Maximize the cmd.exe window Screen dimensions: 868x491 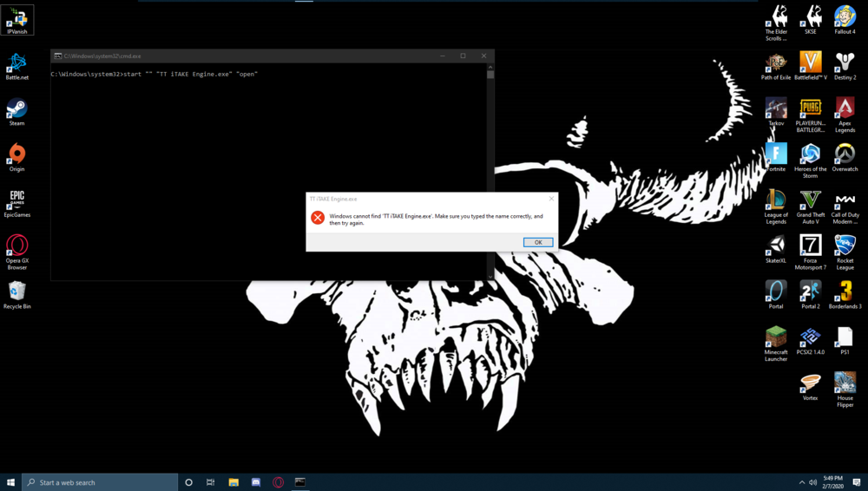coord(463,56)
